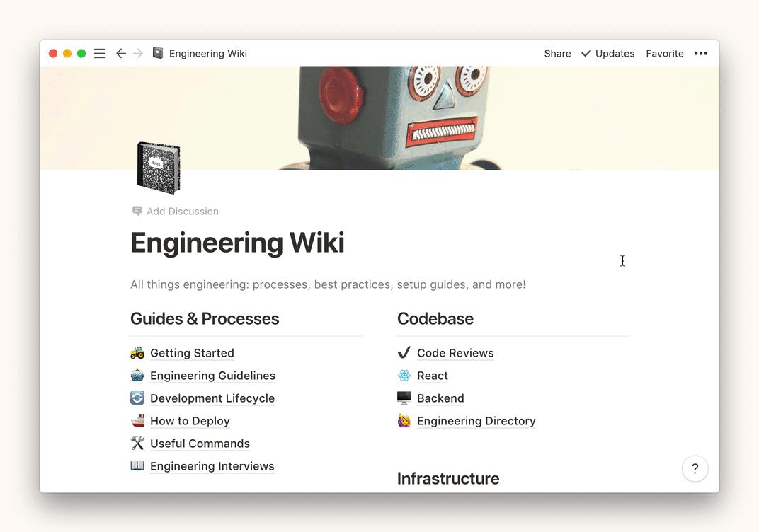Click the Development Lifecycle cycle icon

137,398
